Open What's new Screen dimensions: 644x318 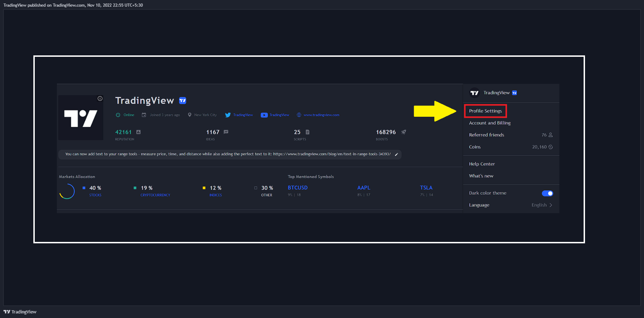coord(481,176)
